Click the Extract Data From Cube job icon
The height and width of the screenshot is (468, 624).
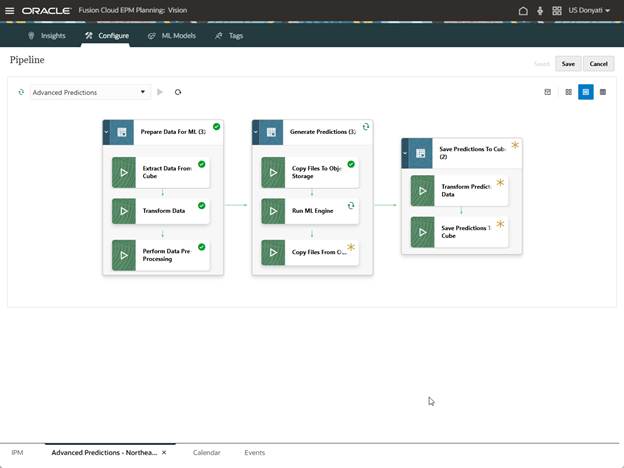[x=124, y=172]
